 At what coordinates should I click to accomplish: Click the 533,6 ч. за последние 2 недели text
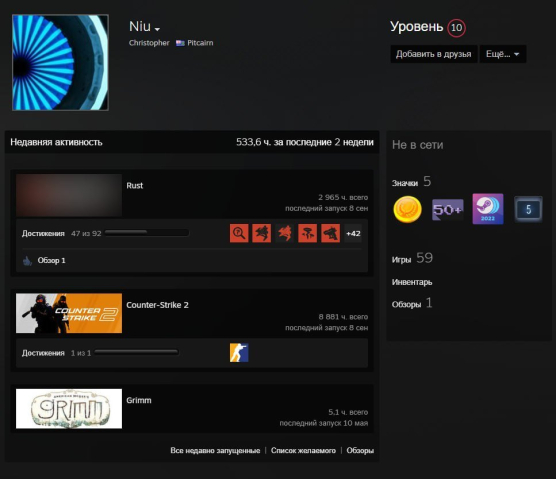[305, 142]
